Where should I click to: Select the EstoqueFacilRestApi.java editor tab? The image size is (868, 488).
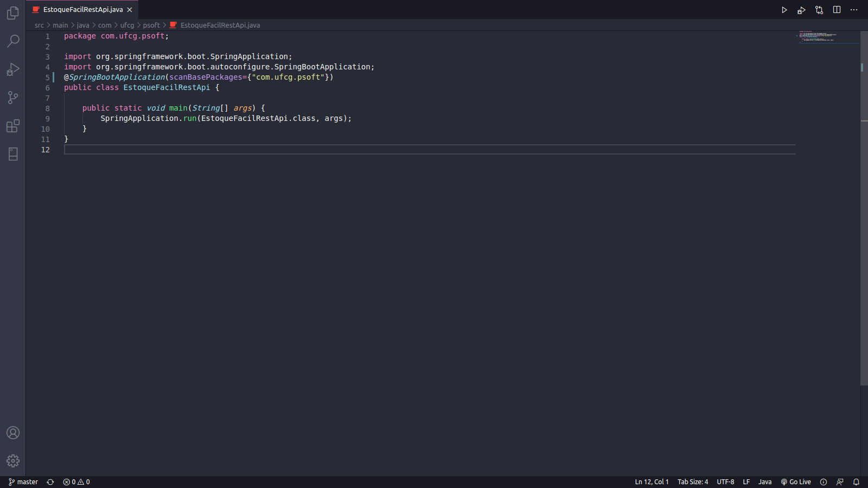coord(82,10)
